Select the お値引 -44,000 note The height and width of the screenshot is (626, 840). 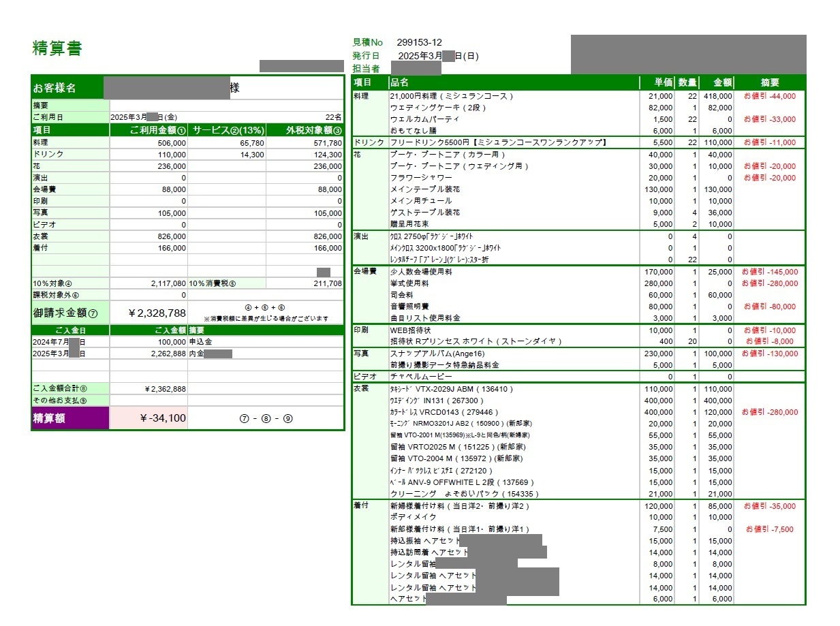point(770,96)
